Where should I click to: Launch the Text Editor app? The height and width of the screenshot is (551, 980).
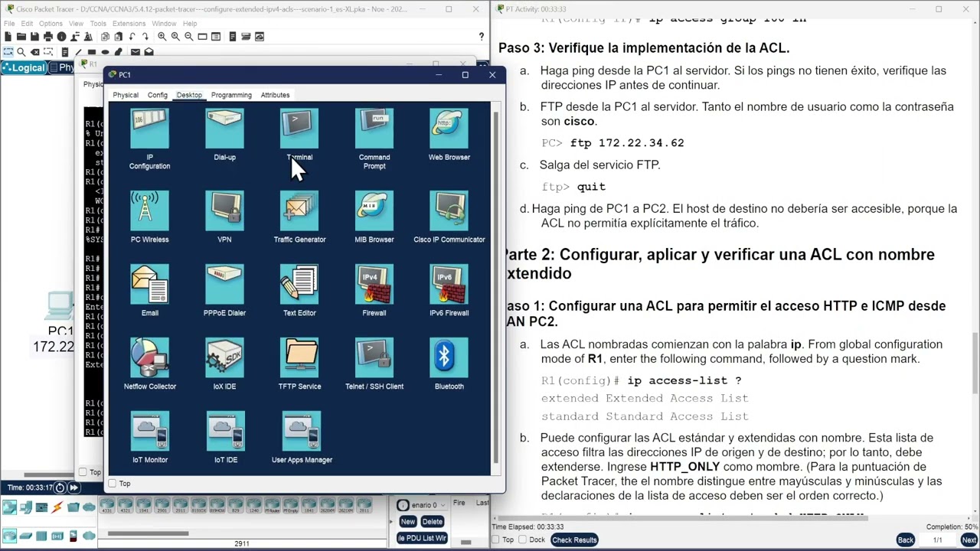point(299,291)
